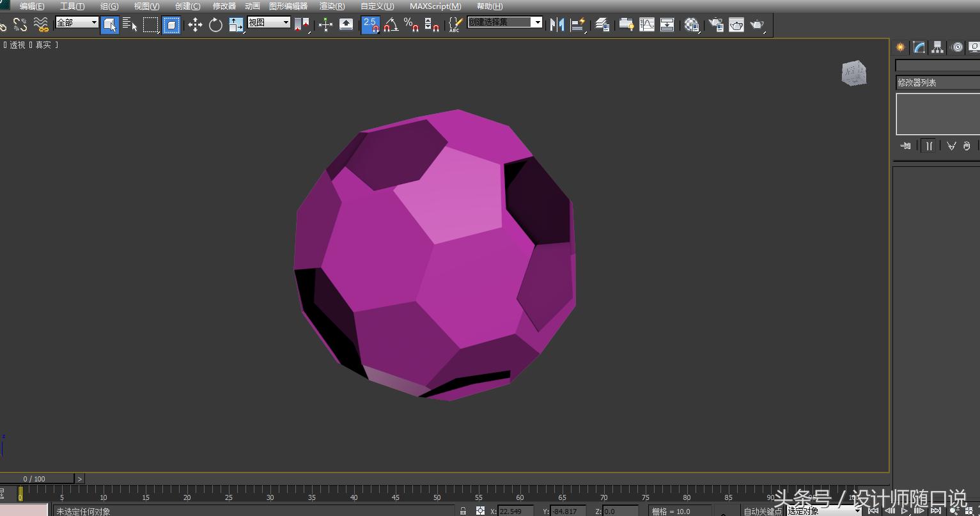Open the 修改器列表 modifier list dropdown

pos(937,82)
